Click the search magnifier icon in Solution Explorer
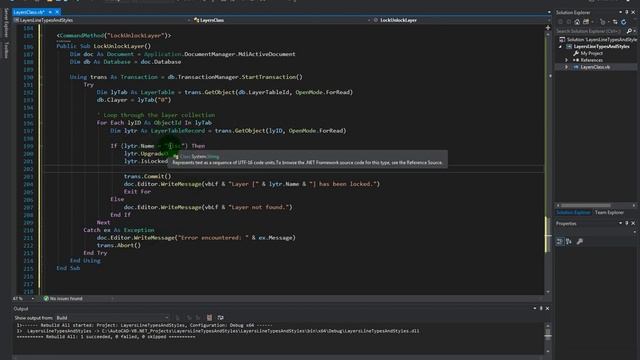 (x=629, y=31)
